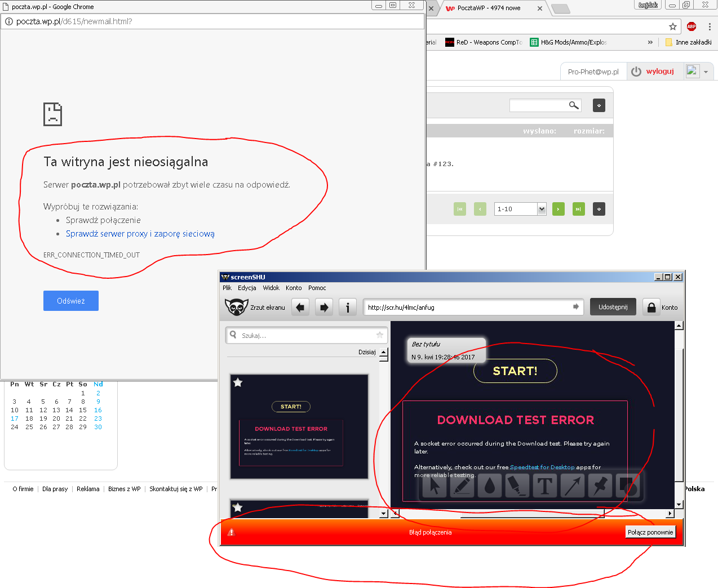Click the screenSHU URL field
The height and width of the screenshot is (588, 718).
tap(472, 307)
